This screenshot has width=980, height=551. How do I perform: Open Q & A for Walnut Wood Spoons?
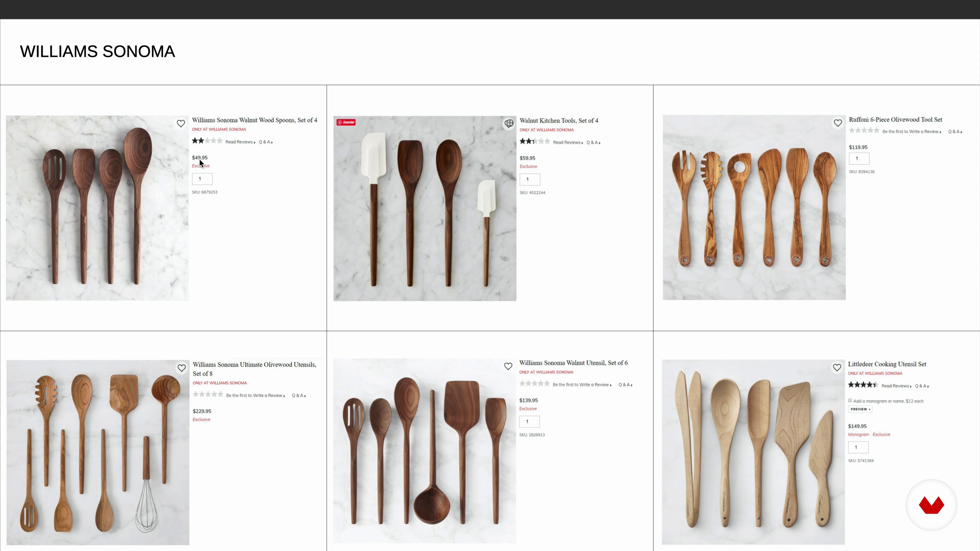[266, 142]
